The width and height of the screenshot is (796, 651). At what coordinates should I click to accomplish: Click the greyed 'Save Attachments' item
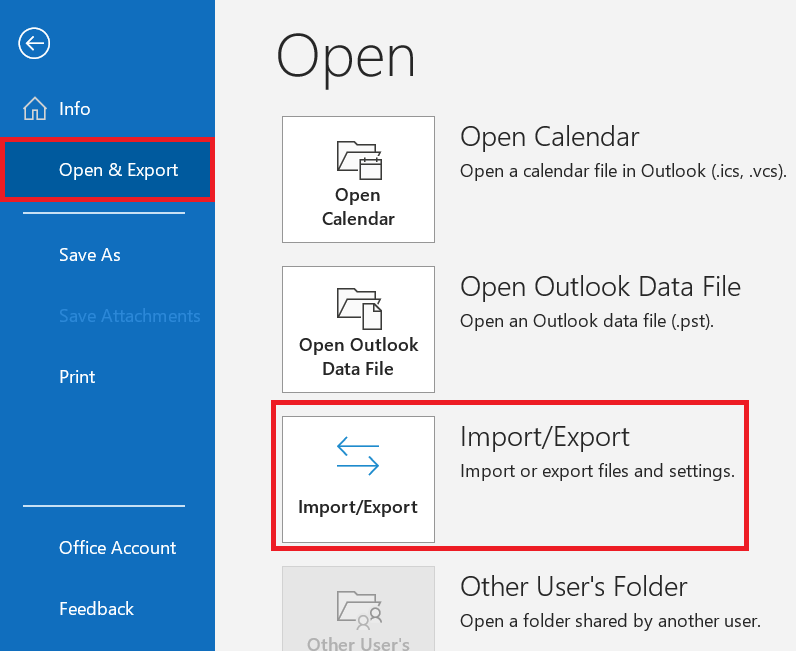point(129,316)
